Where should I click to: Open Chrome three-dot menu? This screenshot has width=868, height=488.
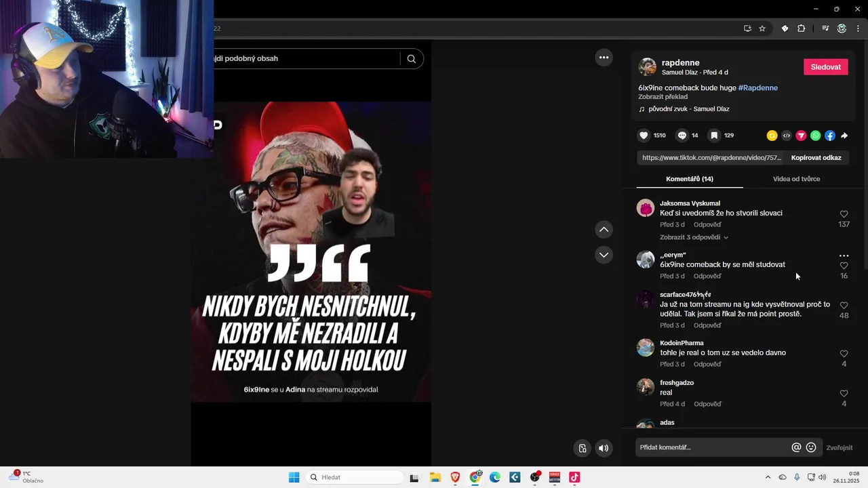(x=858, y=28)
